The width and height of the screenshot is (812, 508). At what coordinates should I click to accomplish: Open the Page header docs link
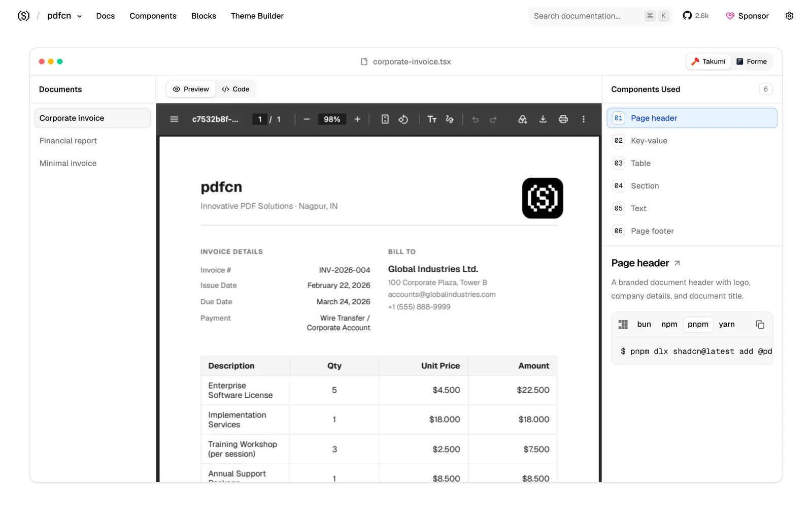pos(646,263)
